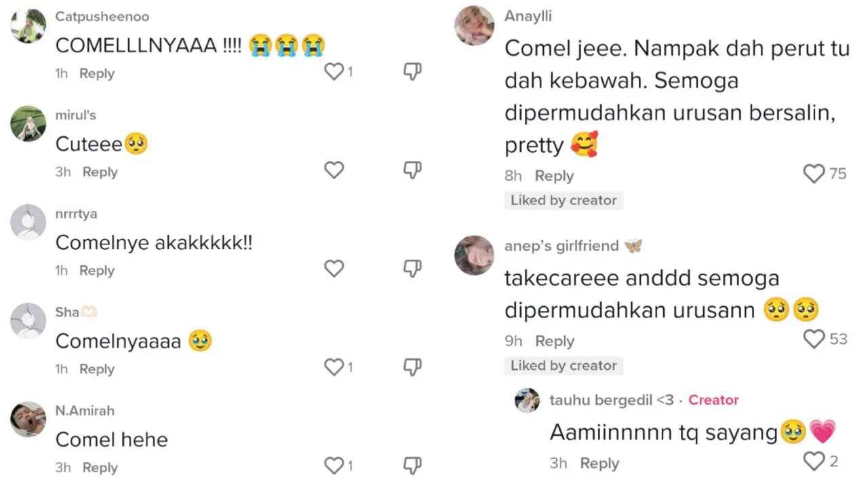Screen dimensions: 868x488
Task: Open Anaylli's profile picture
Action: click(x=475, y=26)
